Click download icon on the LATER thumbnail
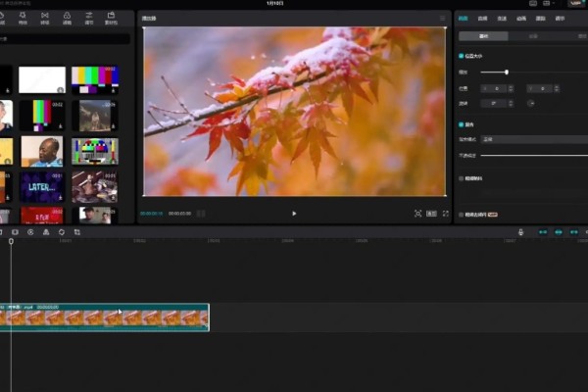Screen dimensions: 588x392 coord(60,197)
